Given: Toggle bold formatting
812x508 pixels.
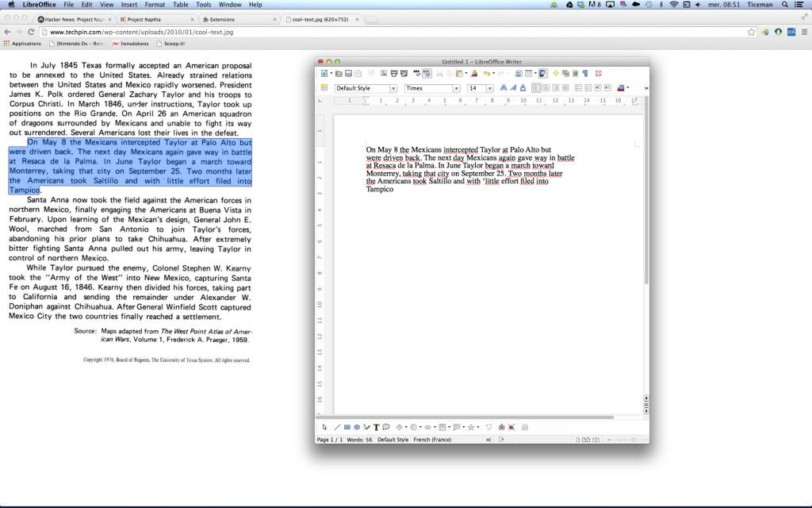Looking at the screenshot, I should click(503, 87).
